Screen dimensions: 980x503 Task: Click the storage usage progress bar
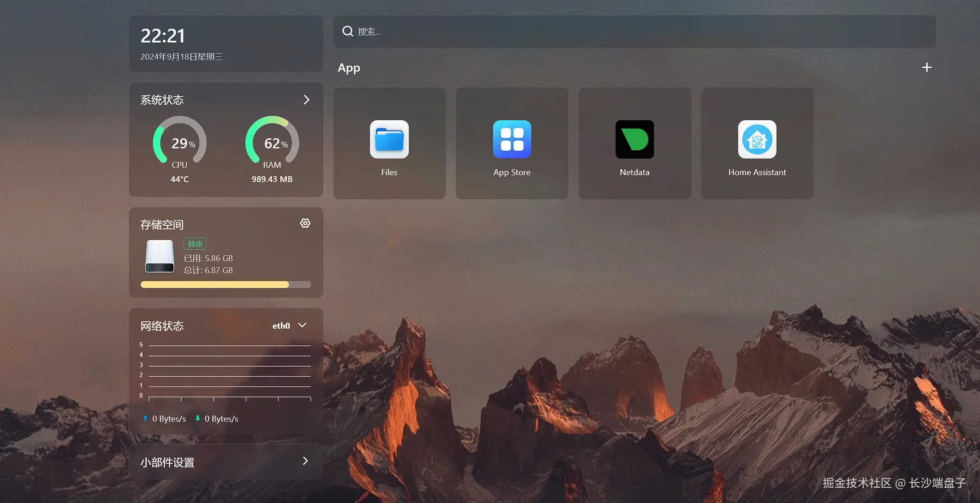tap(226, 285)
